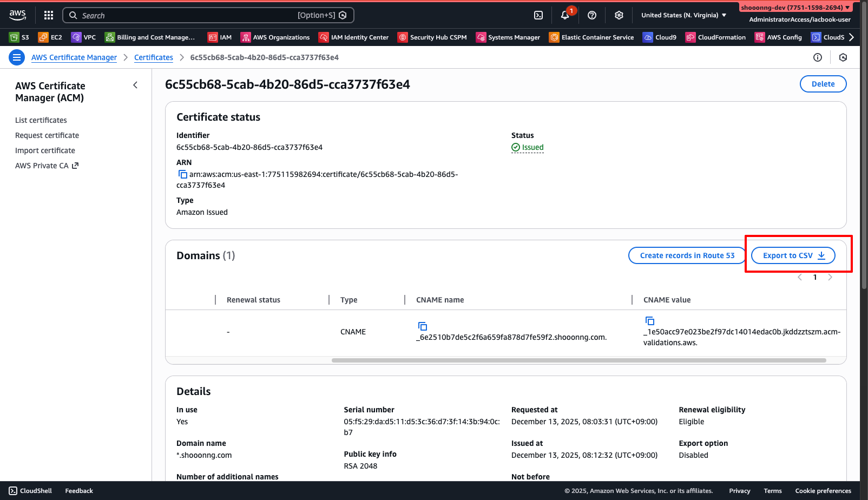Copy the CNAME name value
The height and width of the screenshot is (500, 868).
click(x=423, y=326)
